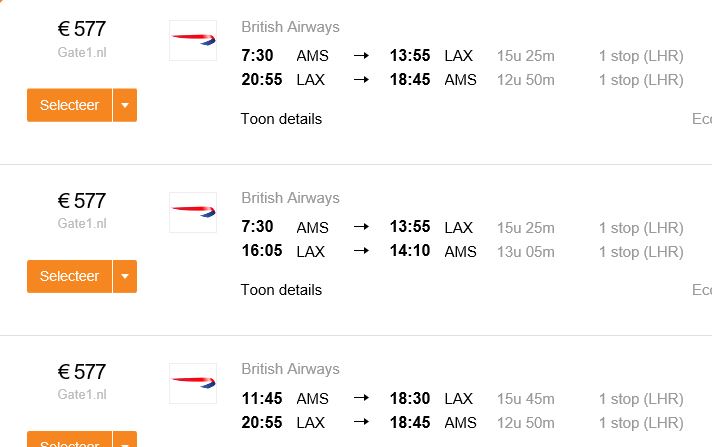The width and height of the screenshot is (712, 447).
Task: Click the British Airways name in second result
Action: [x=290, y=198]
